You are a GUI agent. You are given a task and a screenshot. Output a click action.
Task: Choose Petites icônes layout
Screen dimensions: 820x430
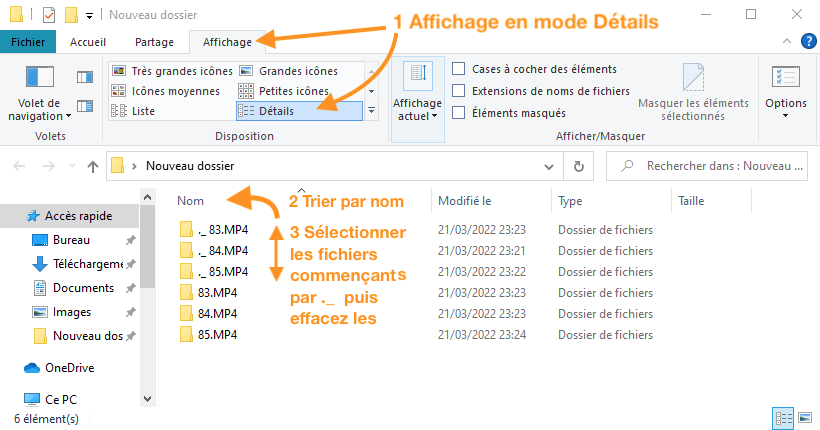tap(284, 91)
